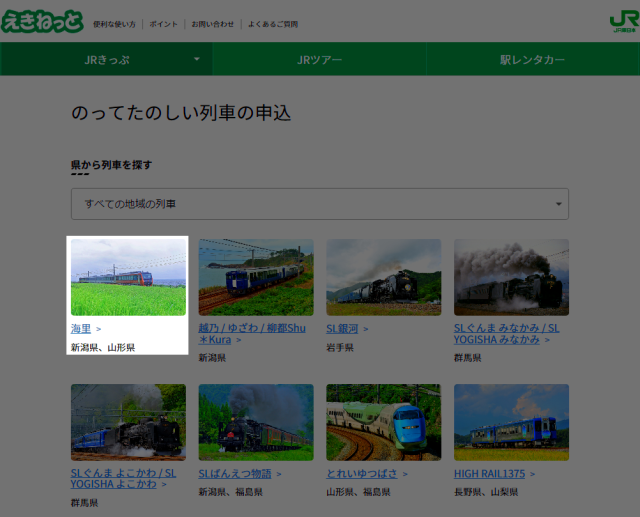This screenshot has height=517, width=640.
Task: Click 新潟県、山形県 text under 海里
Action: point(103,347)
